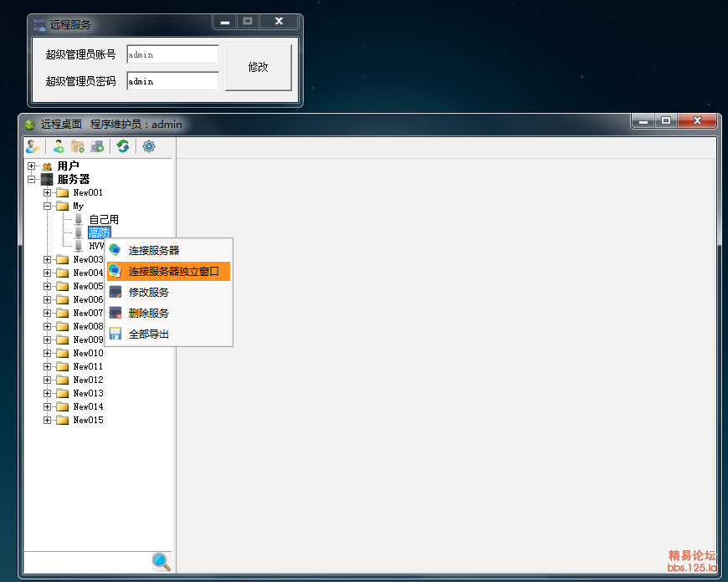Choose 全部导出 from the context menu
728x582 pixels.
click(x=168, y=334)
